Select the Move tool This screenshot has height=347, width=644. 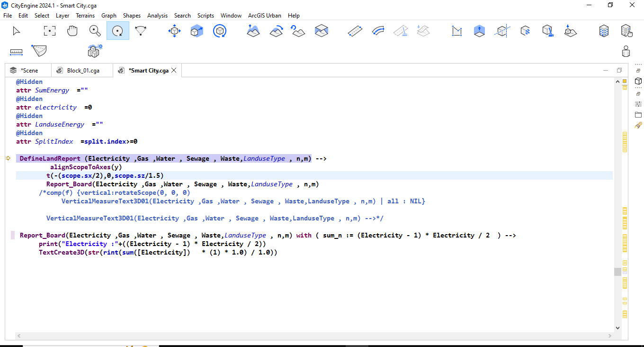click(x=174, y=31)
